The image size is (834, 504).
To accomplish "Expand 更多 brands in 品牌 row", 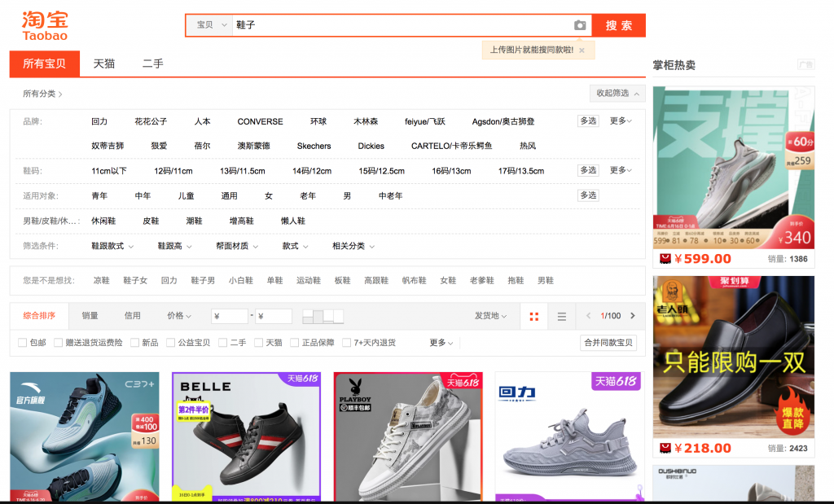I will point(621,121).
